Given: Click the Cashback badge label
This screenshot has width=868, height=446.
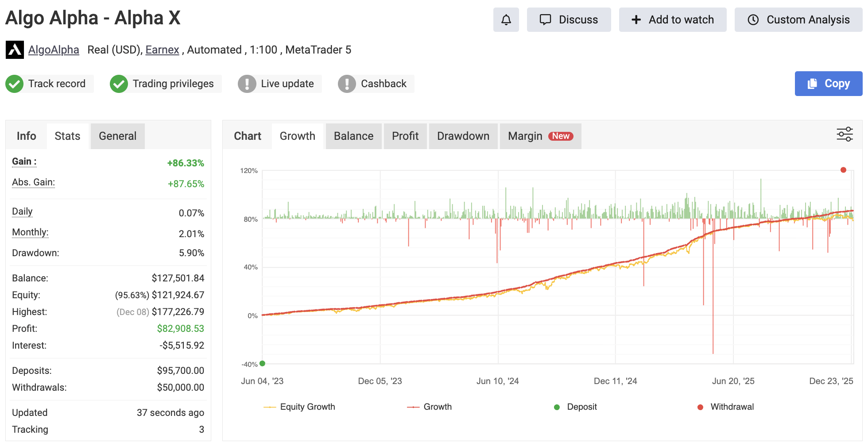Looking at the screenshot, I should pyautogui.click(x=384, y=84).
